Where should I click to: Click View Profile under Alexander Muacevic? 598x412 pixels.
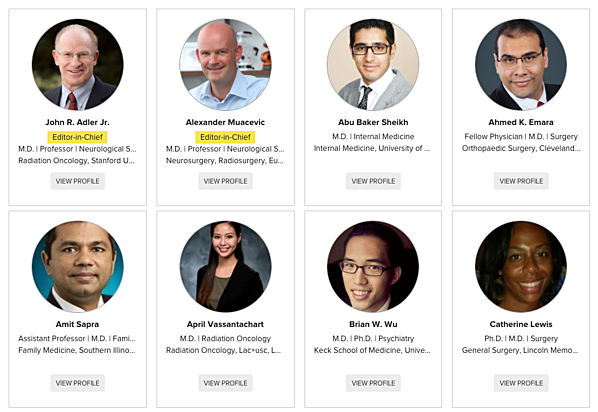225,181
